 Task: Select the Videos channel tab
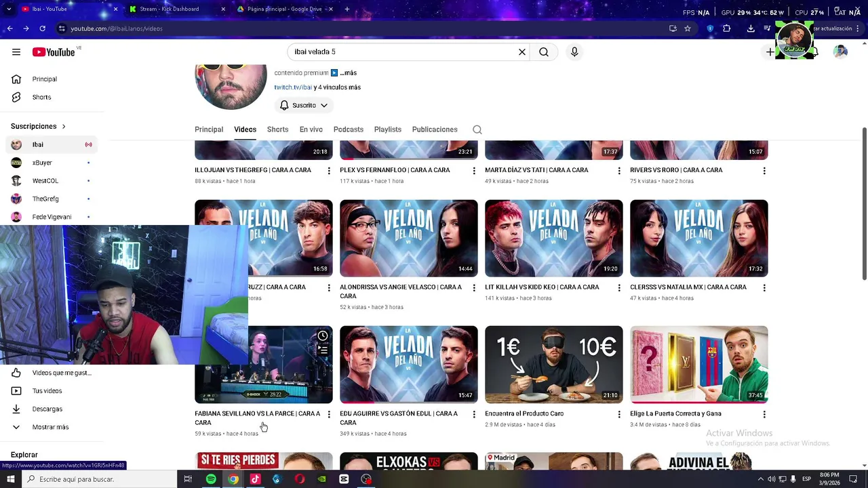click(x=245, y=129)
